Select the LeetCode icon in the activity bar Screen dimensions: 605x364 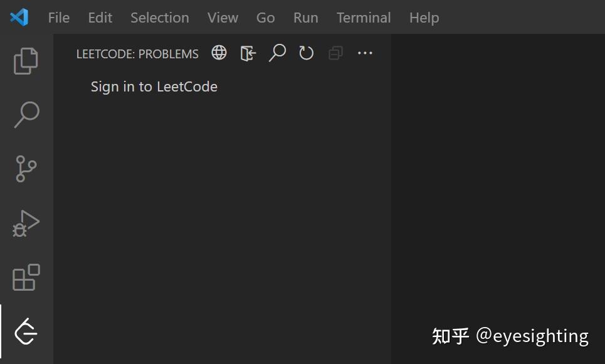pyautogui.click(x=25, y=332)
